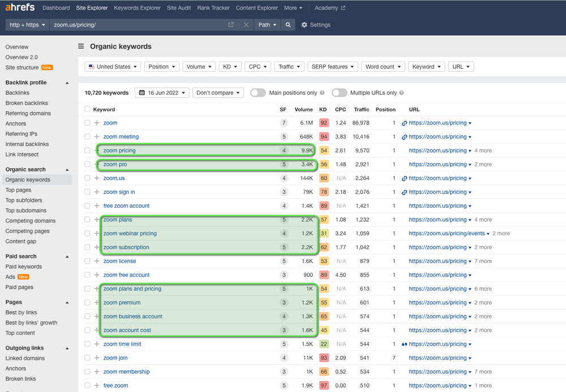The height and width of the screenshot is (392, 566).
Task: Open the Don't compare dropdown
Action: [218, 93]
